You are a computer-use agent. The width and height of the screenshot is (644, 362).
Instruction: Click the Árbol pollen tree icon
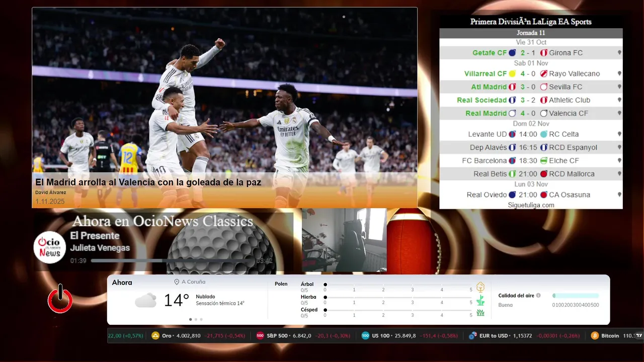[x=480, y=287]
